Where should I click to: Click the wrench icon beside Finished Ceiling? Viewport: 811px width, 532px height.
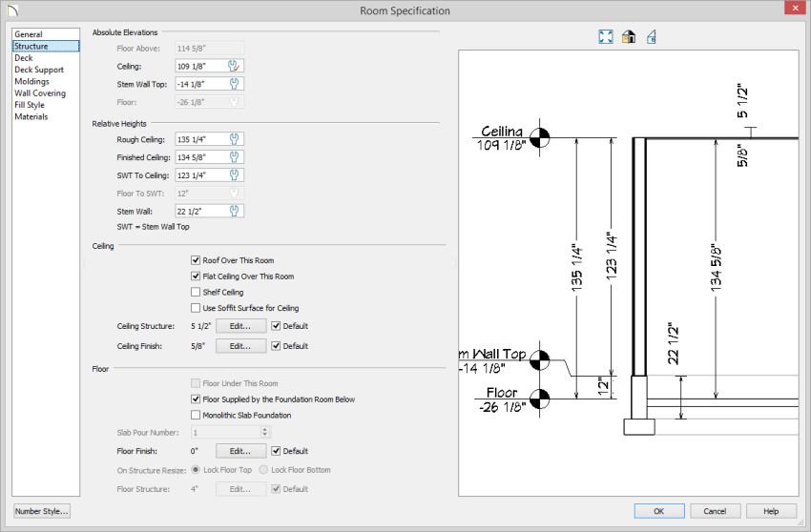[234, 157]
